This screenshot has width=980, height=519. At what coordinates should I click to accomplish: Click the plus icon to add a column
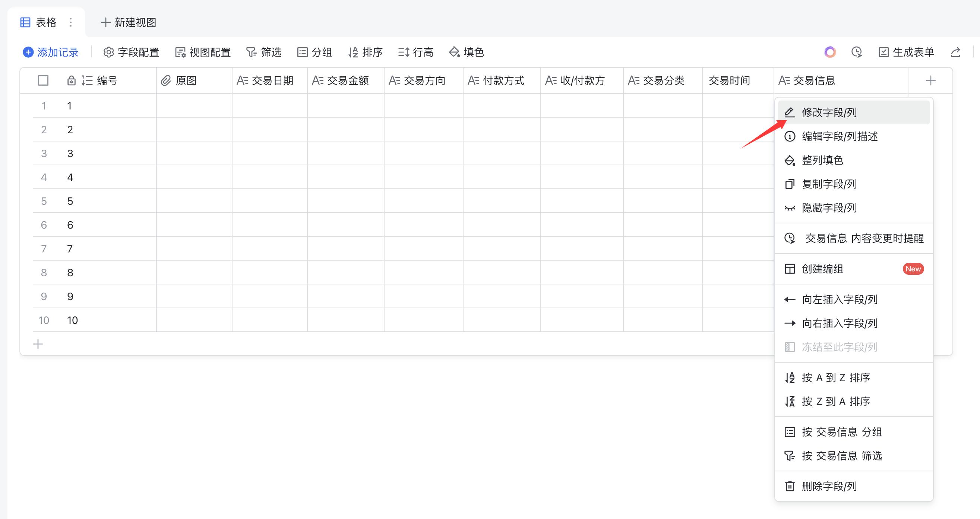pyautogui.click(x=930, y=80)
